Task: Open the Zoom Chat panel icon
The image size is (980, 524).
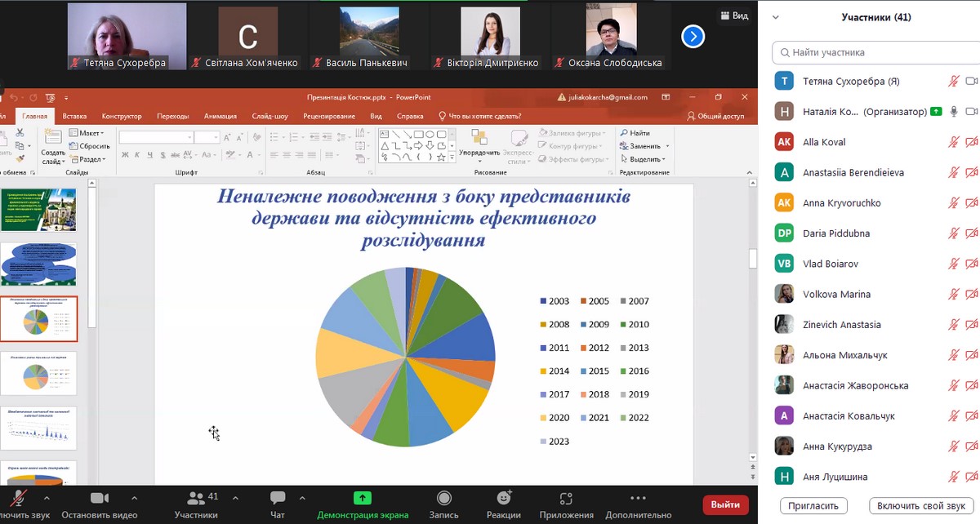Action: click(278, 499)
